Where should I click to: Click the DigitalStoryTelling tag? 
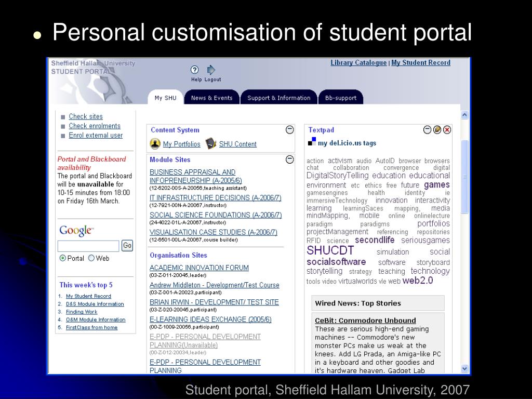(x=337, y=176)
